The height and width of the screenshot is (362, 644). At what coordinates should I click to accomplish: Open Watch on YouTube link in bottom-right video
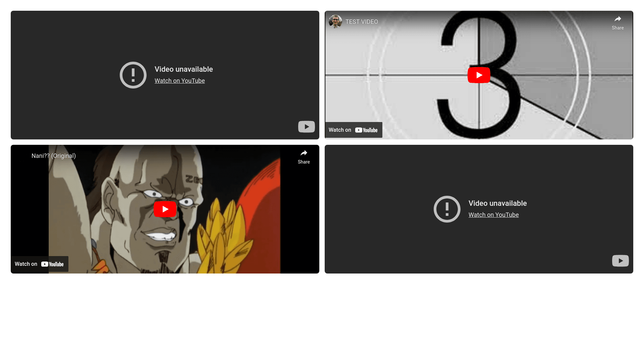tap(493, 215)
